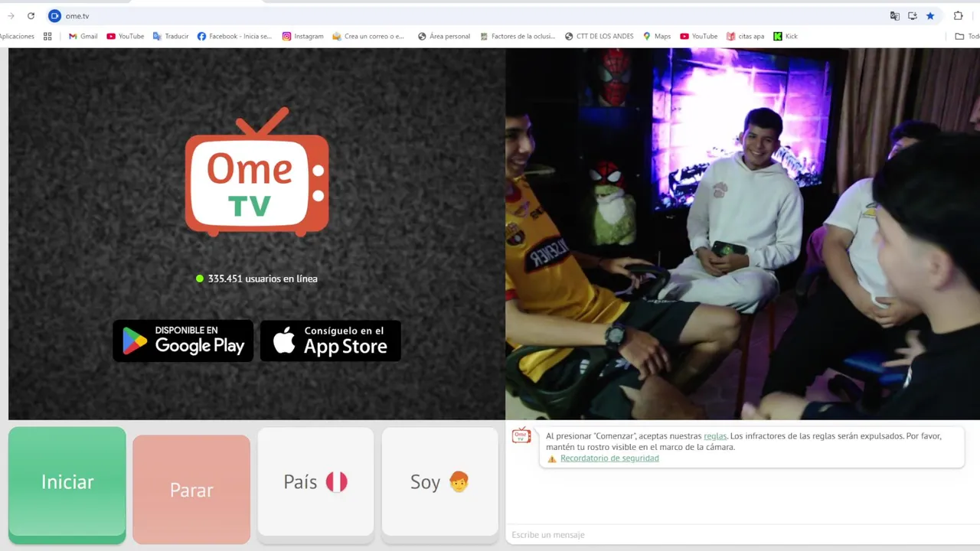Click the stranger's webcam video

tap(743, 233)
